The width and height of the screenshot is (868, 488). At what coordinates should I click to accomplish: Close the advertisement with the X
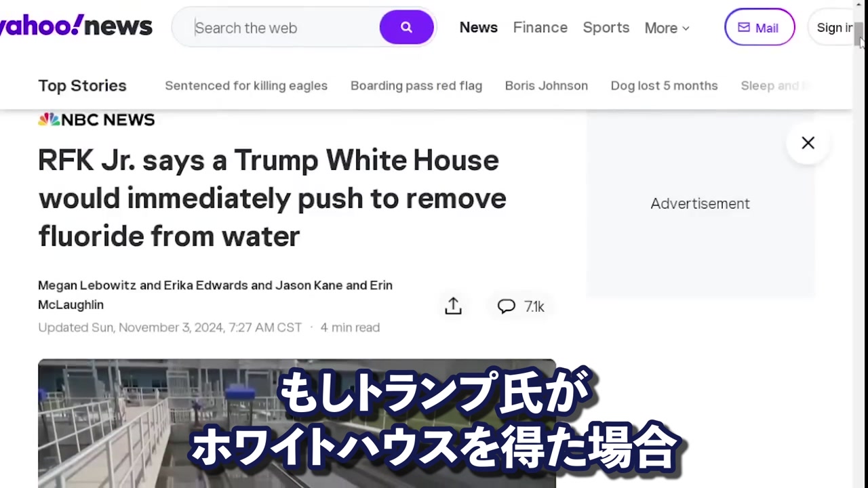point(808,143)
